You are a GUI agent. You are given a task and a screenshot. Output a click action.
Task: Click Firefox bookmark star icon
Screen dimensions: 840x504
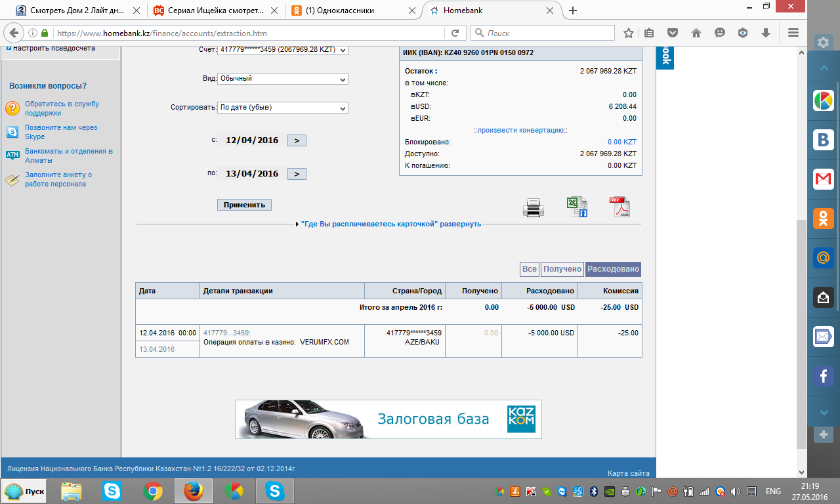pos(628,33)
